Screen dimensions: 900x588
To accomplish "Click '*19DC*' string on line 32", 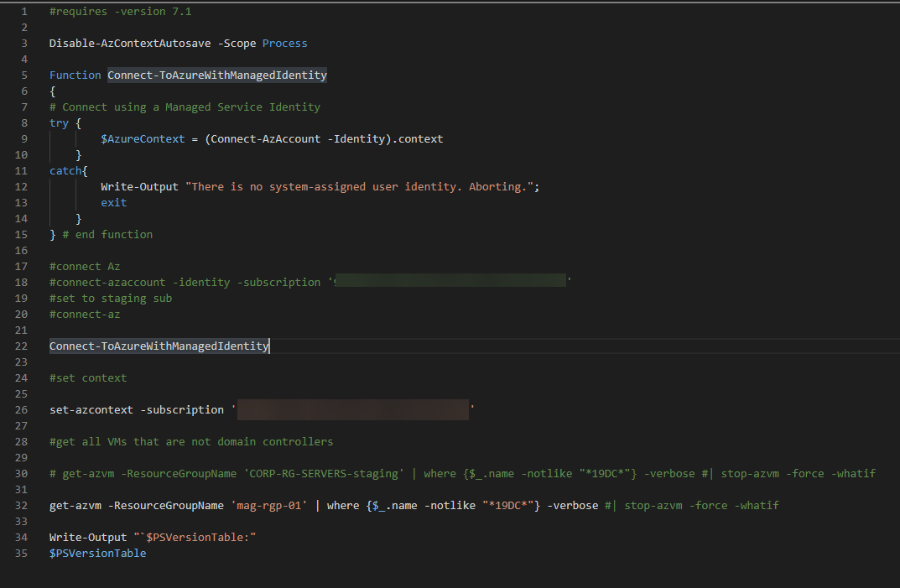I will 508,506.
